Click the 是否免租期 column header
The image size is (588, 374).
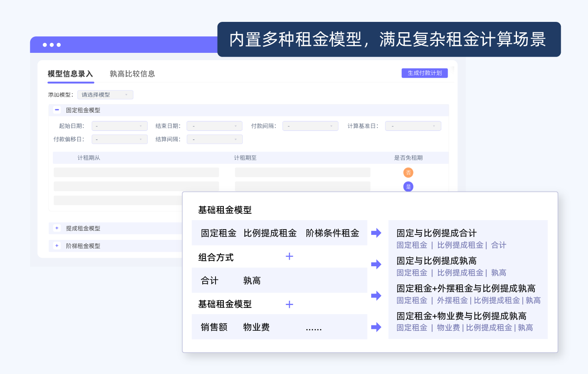[408, 158]
